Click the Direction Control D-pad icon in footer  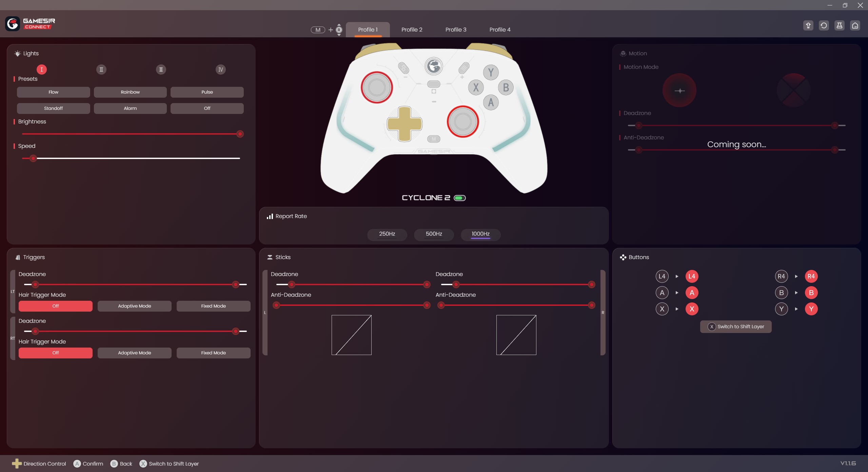tap(17, 464)
